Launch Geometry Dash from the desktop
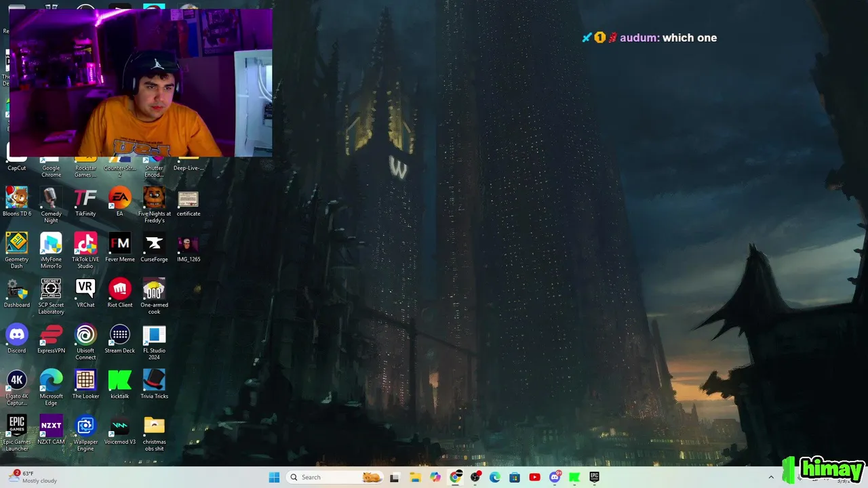This screenshot has width=868, height=488. point(17,243)
